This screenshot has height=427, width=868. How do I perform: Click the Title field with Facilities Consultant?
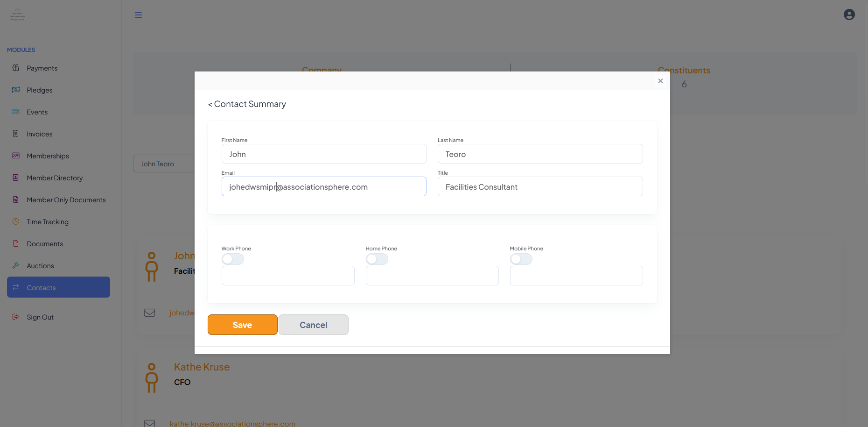pos(540,186)
